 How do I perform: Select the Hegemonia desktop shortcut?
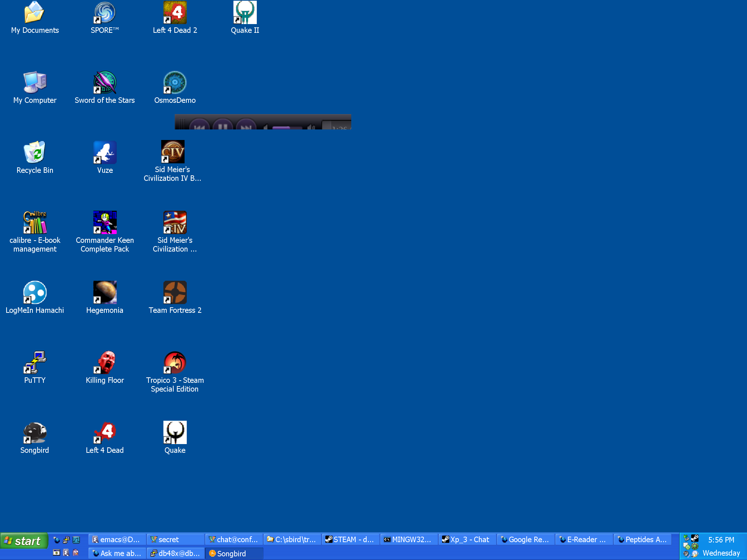coord(105,298)
